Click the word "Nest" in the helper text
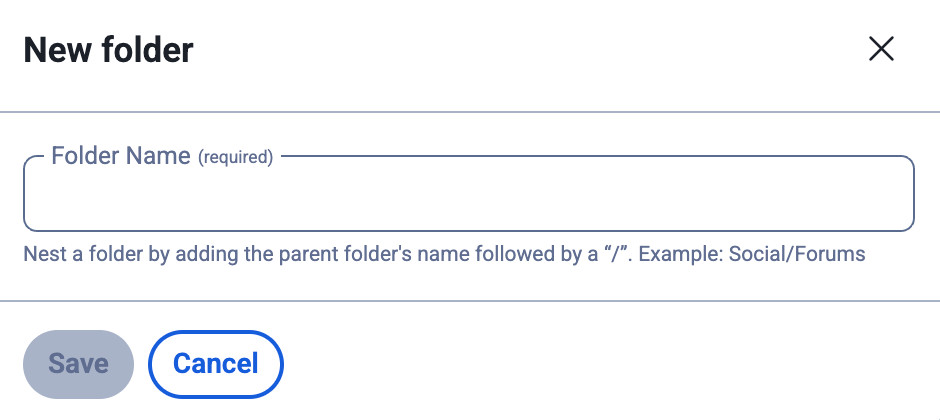940x420 pixels. click(43, 254)
